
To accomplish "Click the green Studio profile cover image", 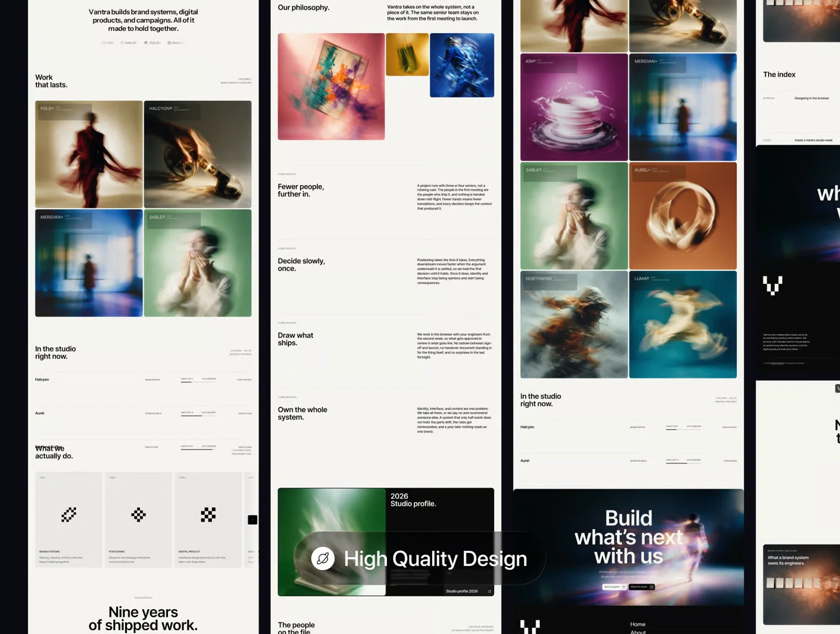I will [332, 542].
